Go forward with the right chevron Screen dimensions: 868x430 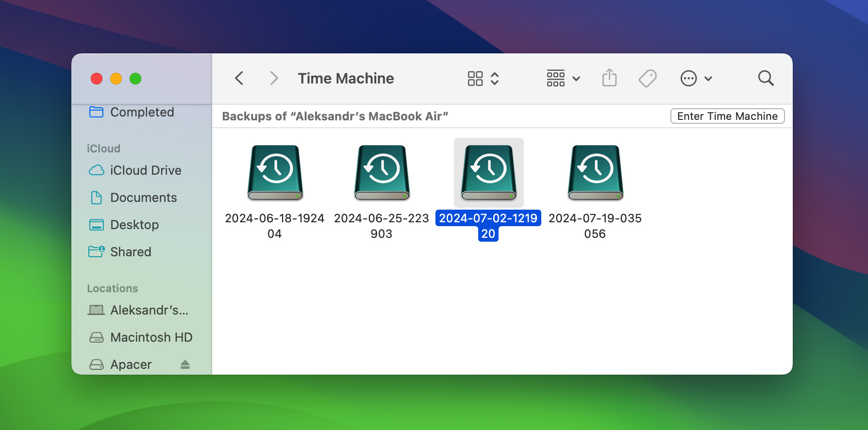(x=274, y=78)
